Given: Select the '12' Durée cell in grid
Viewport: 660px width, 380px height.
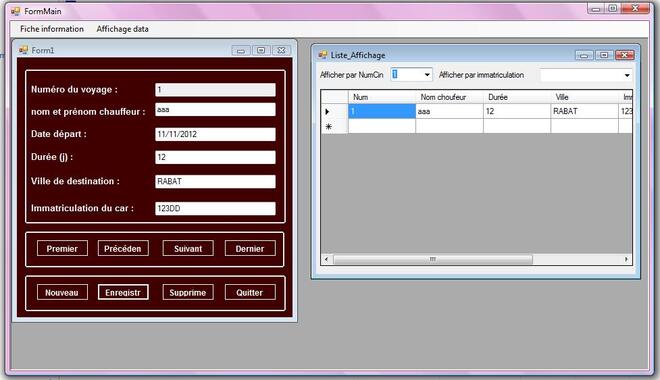Looking at the screenshot, I should click(517, 112).
